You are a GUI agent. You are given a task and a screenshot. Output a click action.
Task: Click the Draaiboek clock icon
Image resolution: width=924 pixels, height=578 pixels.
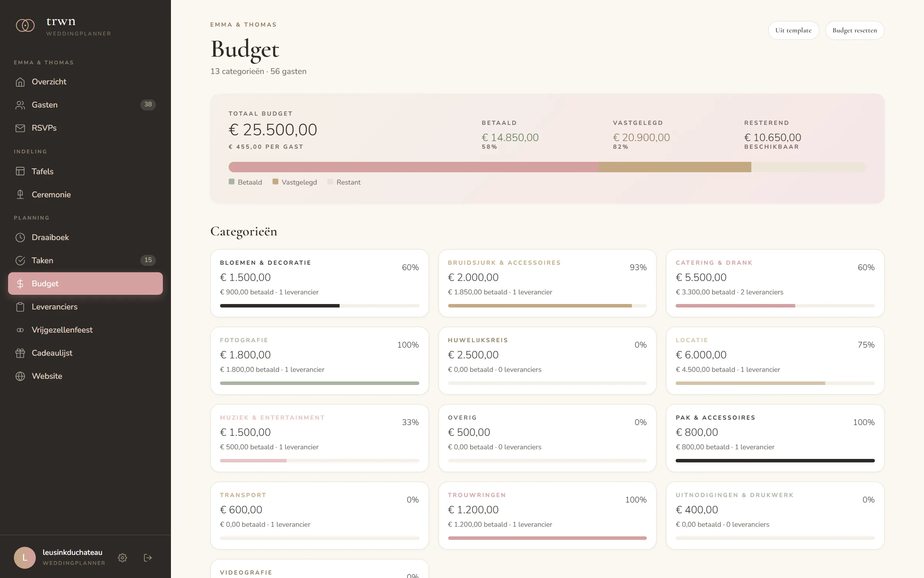point(20,237)
